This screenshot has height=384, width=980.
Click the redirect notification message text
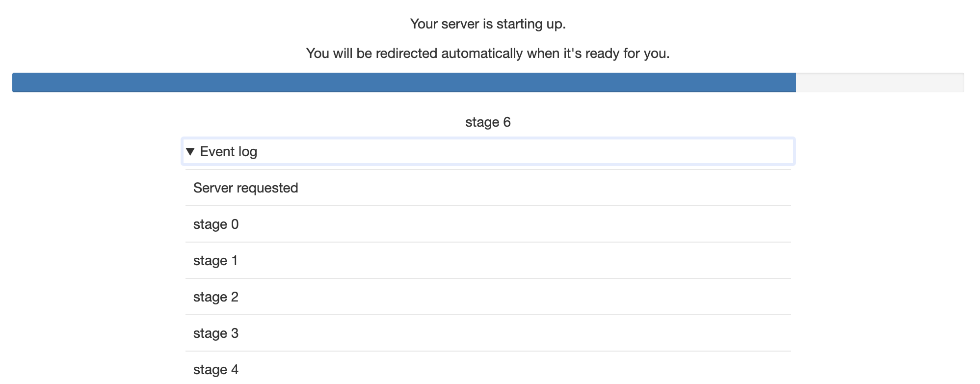[x=489, y=54]
